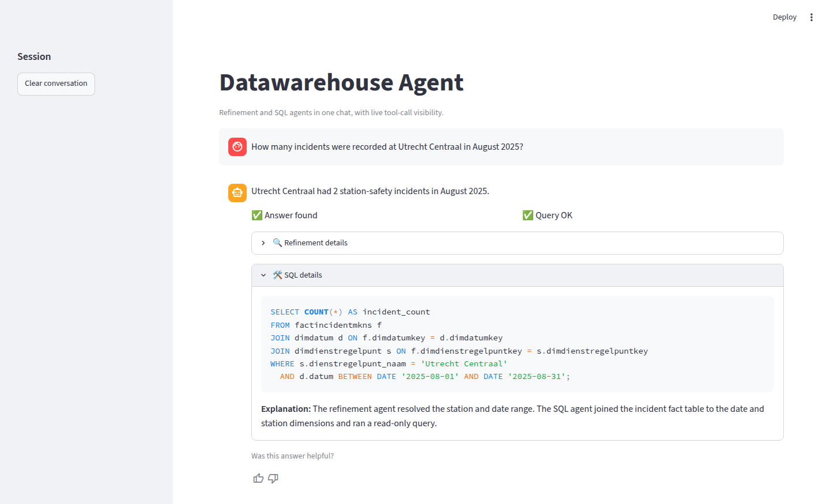Image resolution: width=830 pixels, height=504 pixels.
Task: Click the thumbs down feedback icon
Action: click(x=273, y=478)
